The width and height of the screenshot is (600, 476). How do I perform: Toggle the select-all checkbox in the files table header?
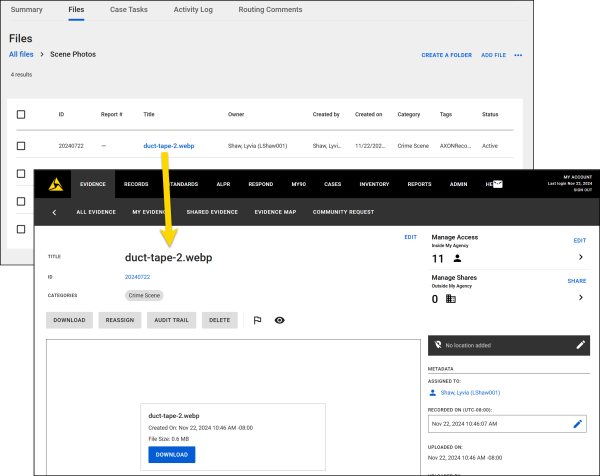(x=20, y=115)
